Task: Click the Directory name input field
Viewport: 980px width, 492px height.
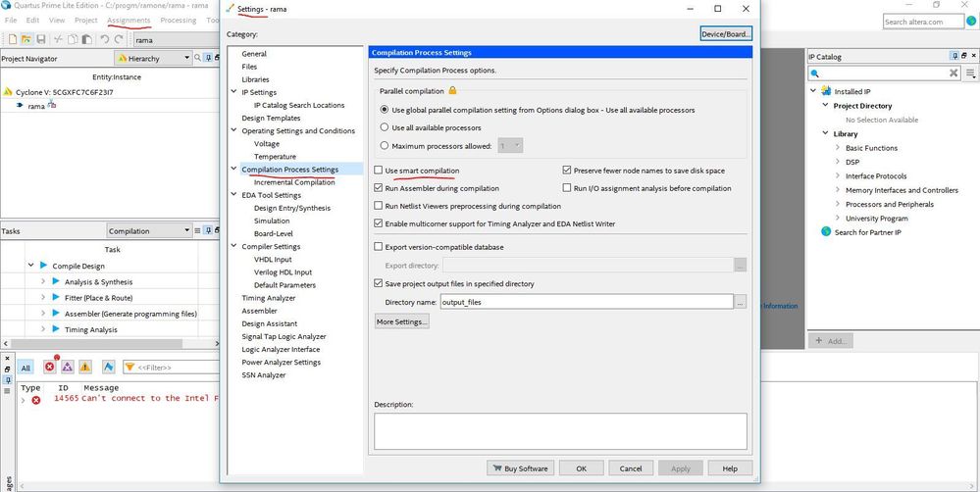Action: [587, 302]
